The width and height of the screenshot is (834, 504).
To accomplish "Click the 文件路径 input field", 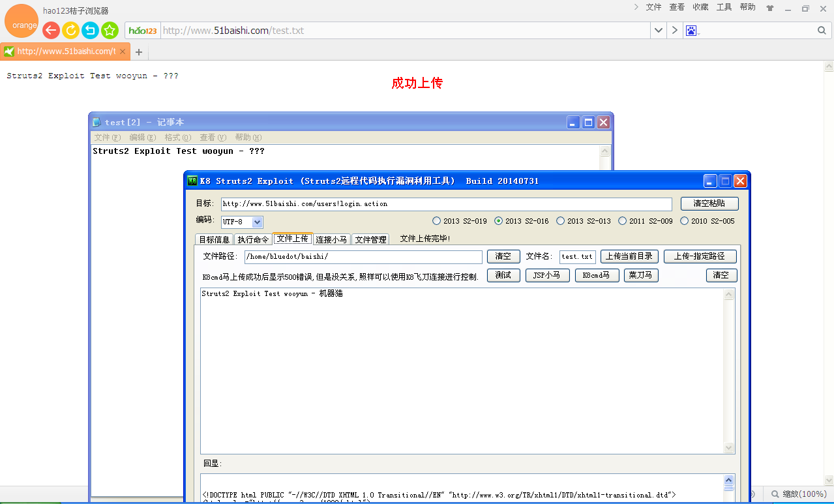I will pyautogui.click(x=363, y=257).
